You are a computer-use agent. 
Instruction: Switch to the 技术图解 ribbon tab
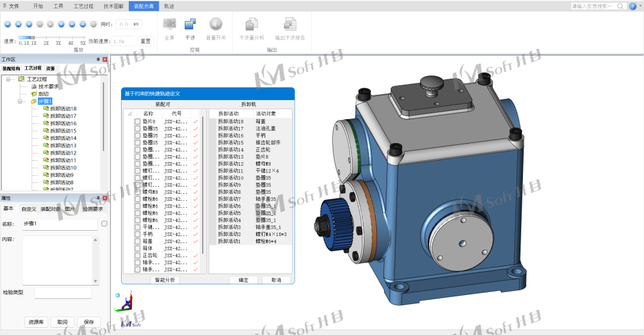coord(113,6)
